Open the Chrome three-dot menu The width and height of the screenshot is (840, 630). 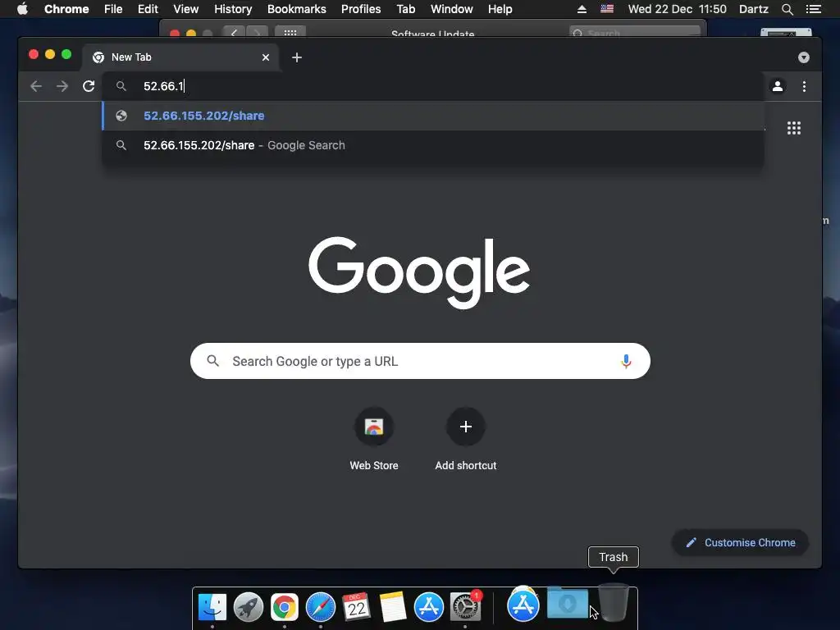[x=804, y=86]
